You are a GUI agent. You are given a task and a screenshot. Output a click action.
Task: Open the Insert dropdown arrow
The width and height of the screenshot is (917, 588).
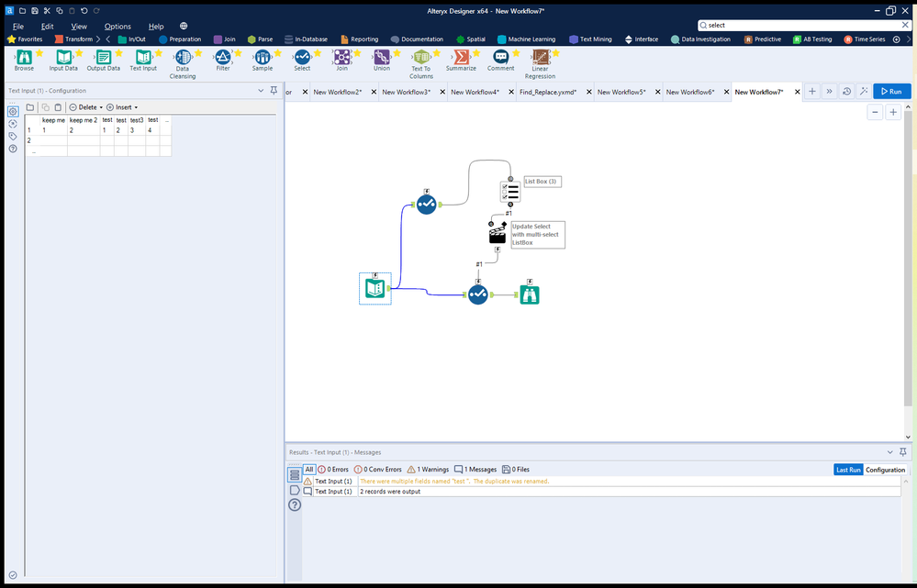(x=136, y=107)
